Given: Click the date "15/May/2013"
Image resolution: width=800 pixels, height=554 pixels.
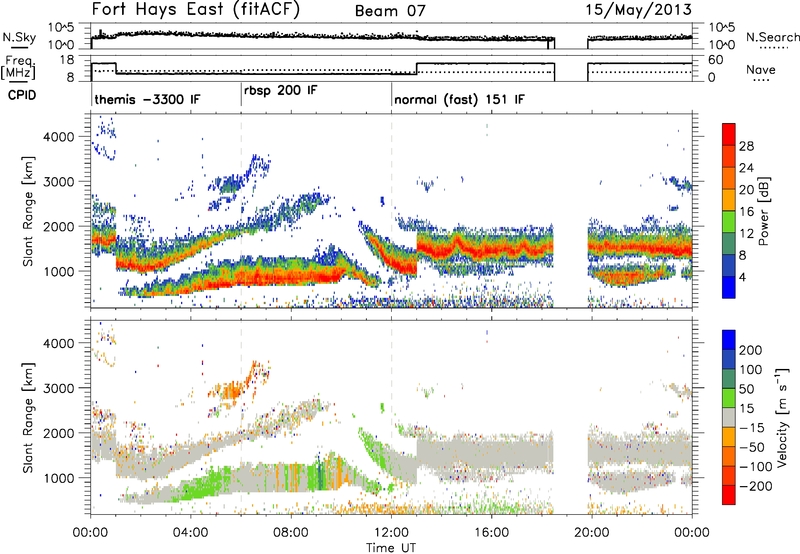Looking at the screenshot, I should [639, 10].
